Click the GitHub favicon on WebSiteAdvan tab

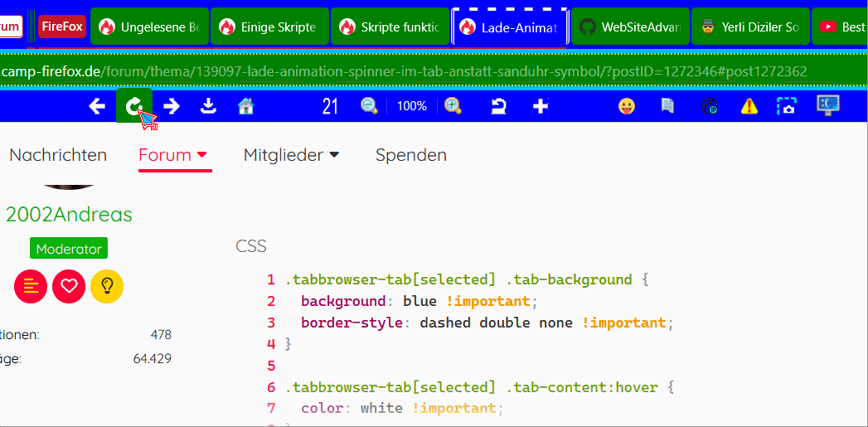[x=587, y=27]
